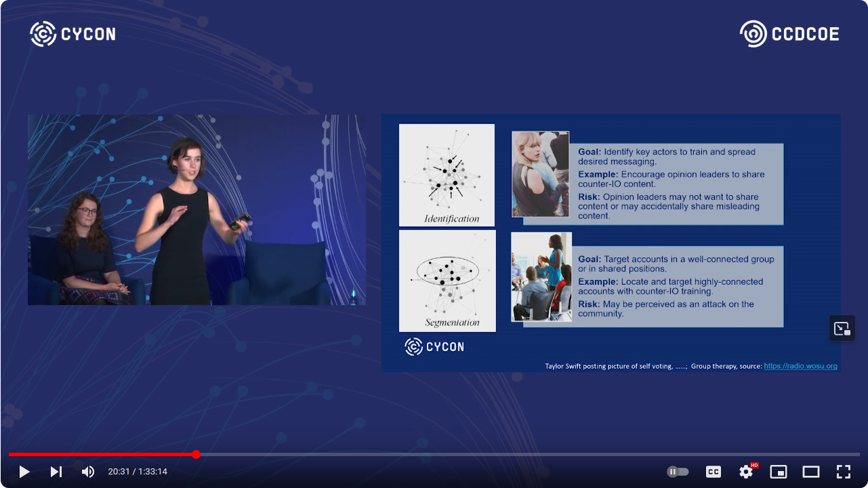Image resolution: width=868 pixels, height=488 pixels.
Task: Click the Taylor Swift photo on slide
Action: [540, 174]
